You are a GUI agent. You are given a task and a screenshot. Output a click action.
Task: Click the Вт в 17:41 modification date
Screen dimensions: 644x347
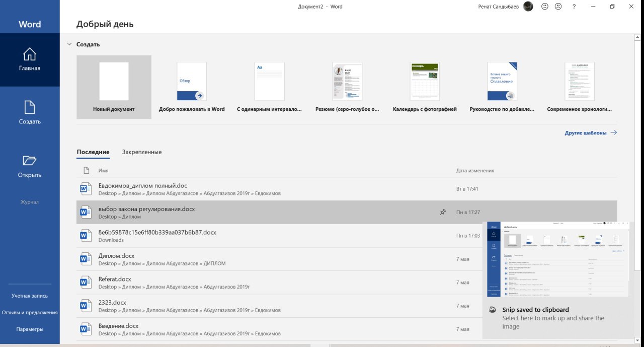[x=467, y=189]
